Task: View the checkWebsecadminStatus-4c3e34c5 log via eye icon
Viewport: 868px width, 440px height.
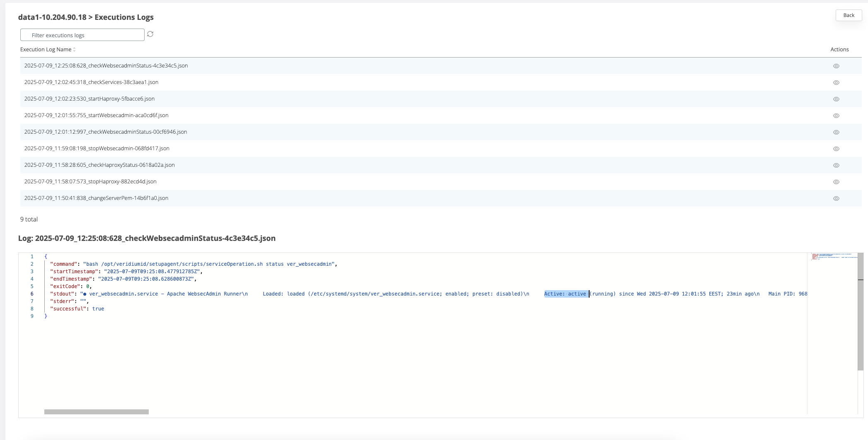Action: point(836,66)
